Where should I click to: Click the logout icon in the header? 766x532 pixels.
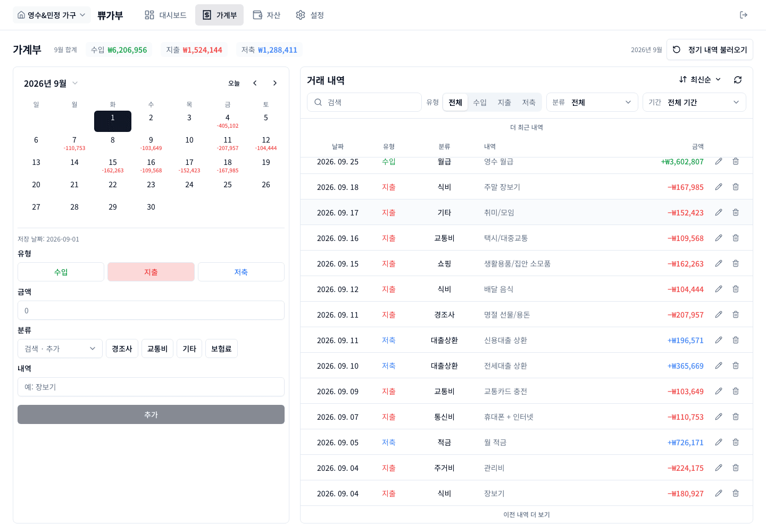click(744, 15)
